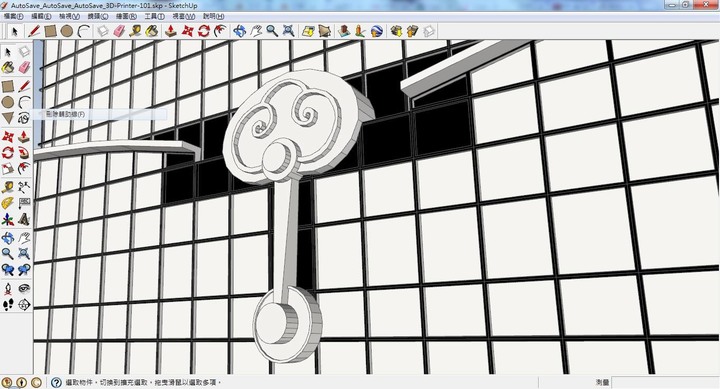Viewport: 720px width, 389px height.
Task: Activate the Orbit tool in top toolbar
Action: click(x=239, y=31)
